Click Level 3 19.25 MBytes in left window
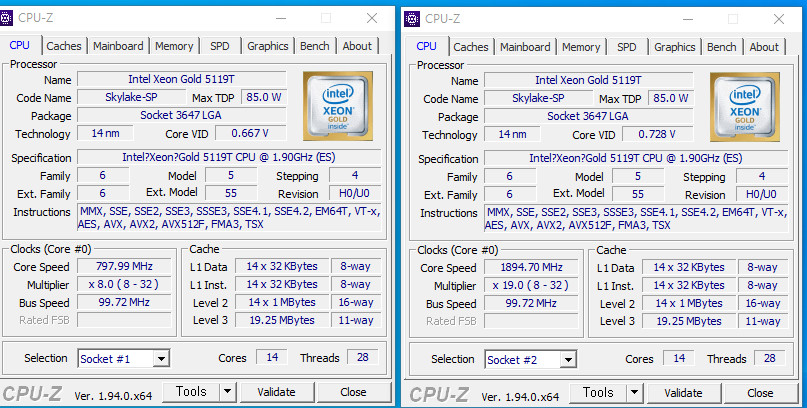Screen dimensions: 807x408 tap(282, 320)
